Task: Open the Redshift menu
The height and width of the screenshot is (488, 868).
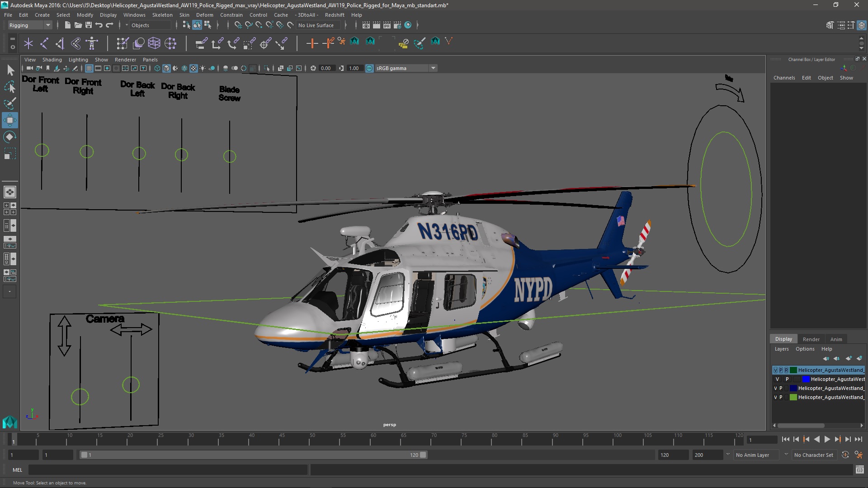Action: coord(335,15)
